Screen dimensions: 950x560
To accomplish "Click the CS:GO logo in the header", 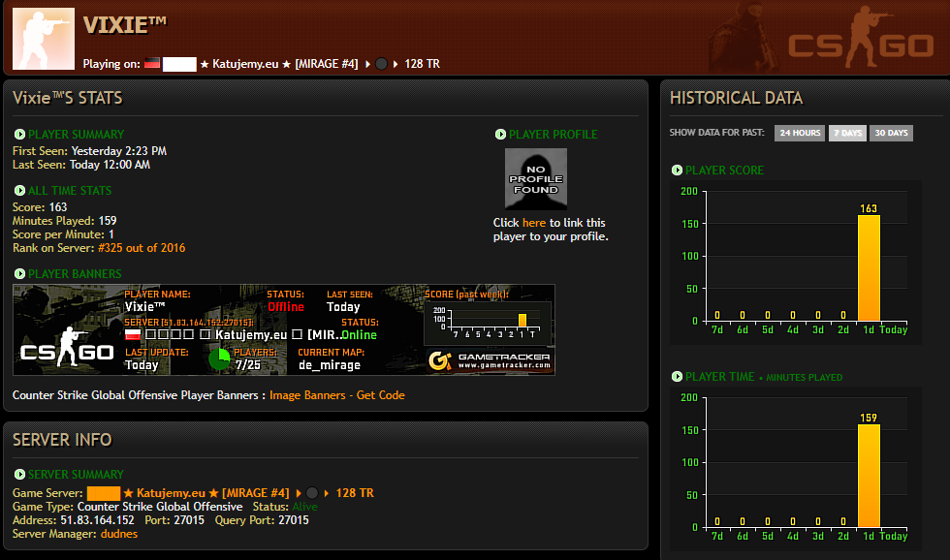I will [x=861, y=38].
